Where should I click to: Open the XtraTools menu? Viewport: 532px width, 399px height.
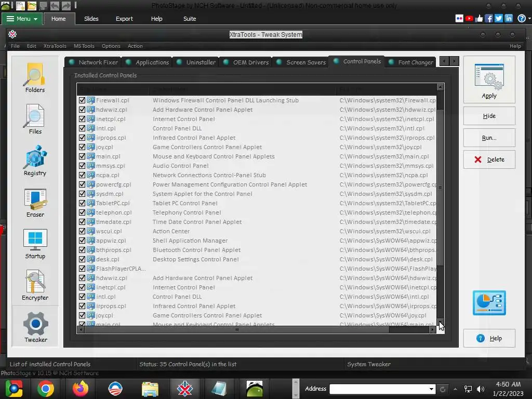coord(55,46)
